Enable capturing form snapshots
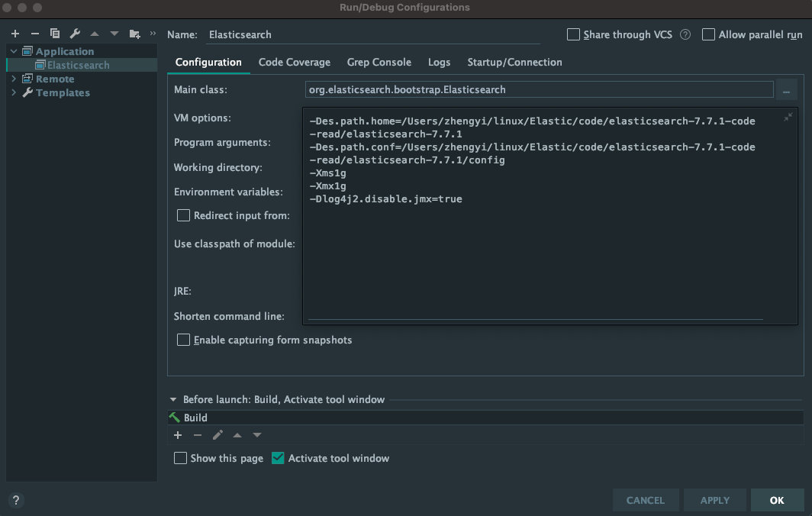 tap(183, 340)
